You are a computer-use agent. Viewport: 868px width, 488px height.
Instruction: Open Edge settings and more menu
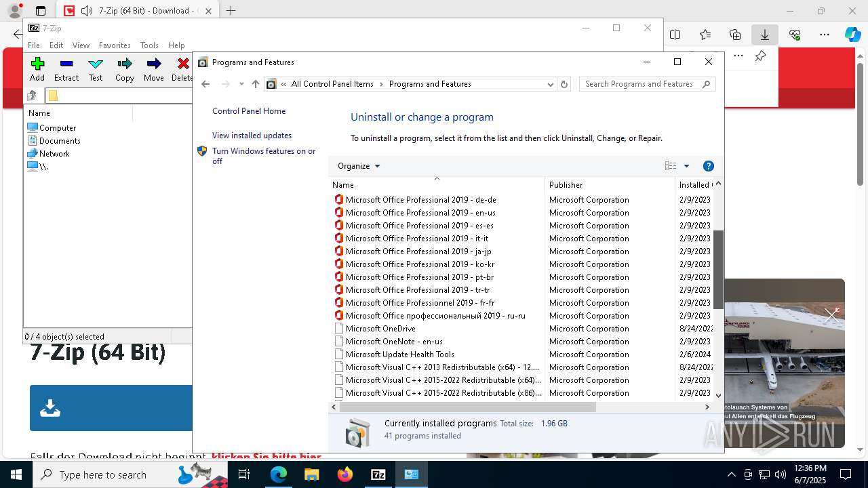[825, 35]
